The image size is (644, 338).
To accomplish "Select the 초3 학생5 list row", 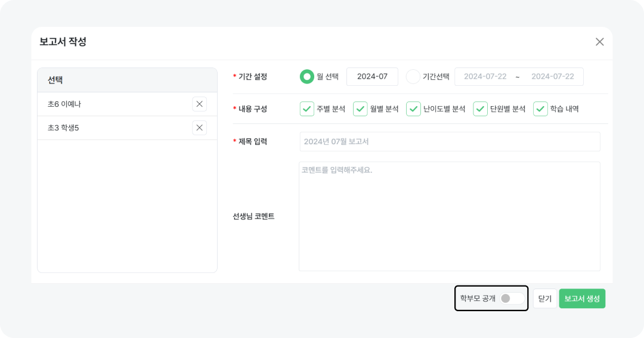I will click(x=113, y=128).
